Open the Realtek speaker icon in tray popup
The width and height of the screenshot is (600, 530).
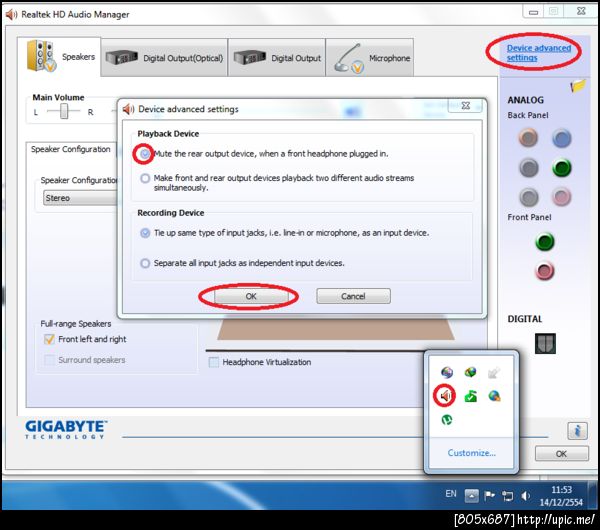[445, 395]
